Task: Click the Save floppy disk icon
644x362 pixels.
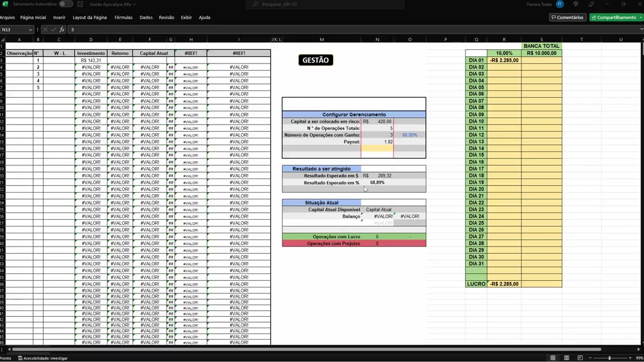Action: tap(80, 4)
